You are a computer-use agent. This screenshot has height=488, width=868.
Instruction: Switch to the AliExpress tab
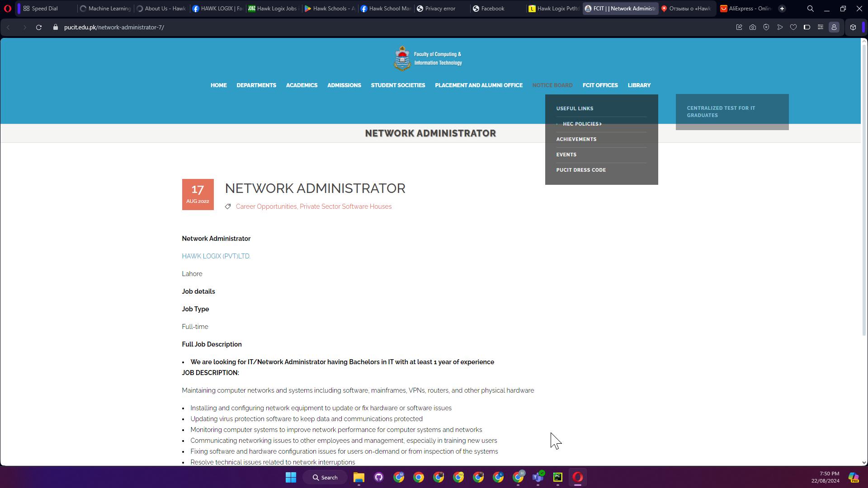tap(746, 9)
